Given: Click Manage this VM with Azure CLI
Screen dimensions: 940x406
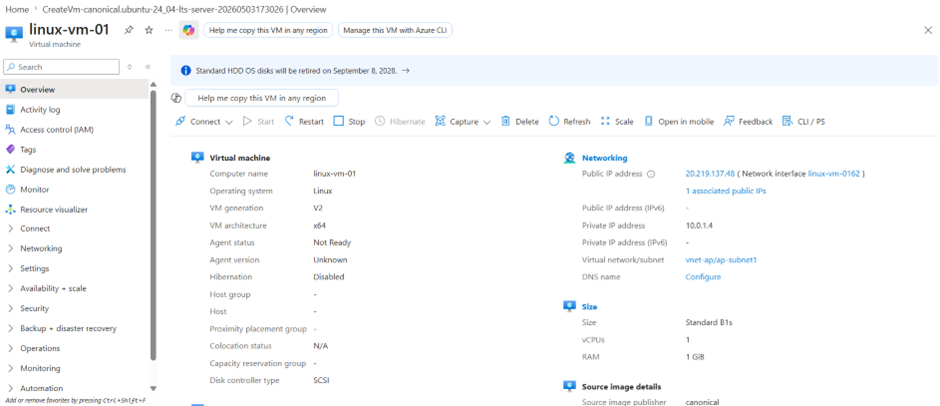Looking at the screenshot, I should 395,31.
